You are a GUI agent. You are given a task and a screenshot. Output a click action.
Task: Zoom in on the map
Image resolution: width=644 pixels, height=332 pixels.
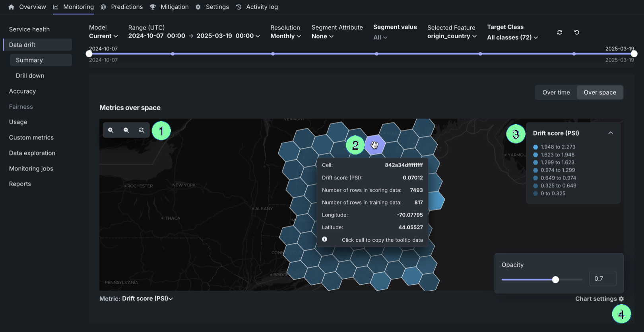pyautogui.click(x=111, y=130)
